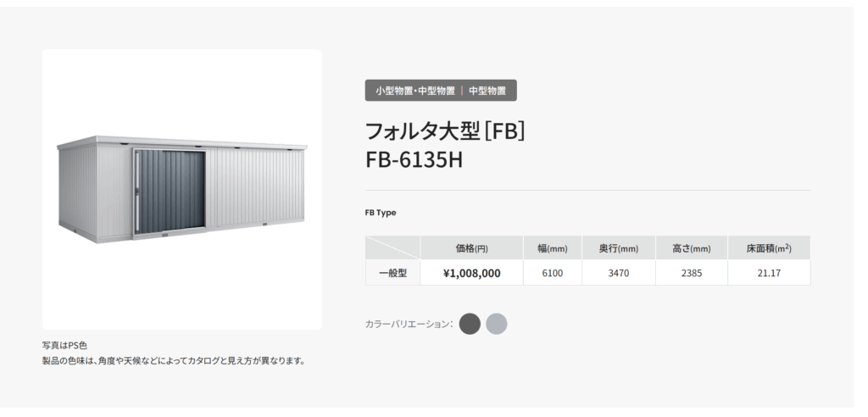Click the 写真はPS色 caption
The image size is (868, 417).
coord(64,346)
